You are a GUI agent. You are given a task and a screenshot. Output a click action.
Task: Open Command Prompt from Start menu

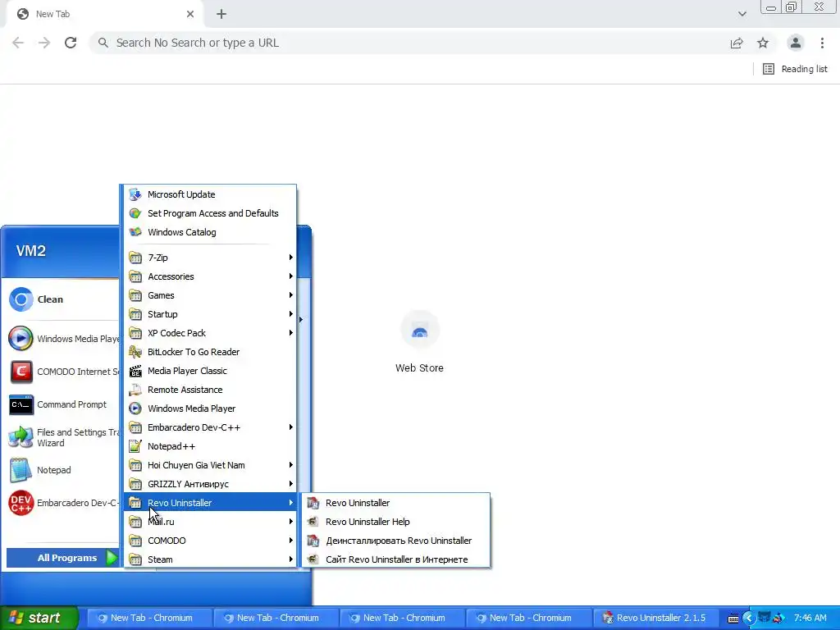pyautogui.click(x=62, y=405)
